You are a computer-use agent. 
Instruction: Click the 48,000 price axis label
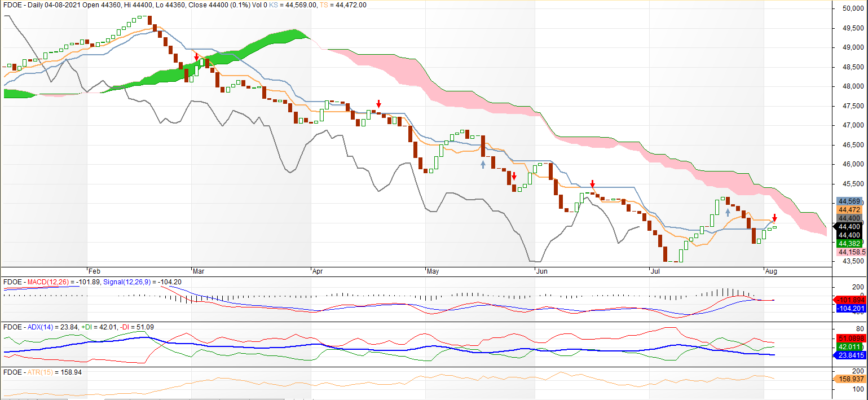point(853,86)
